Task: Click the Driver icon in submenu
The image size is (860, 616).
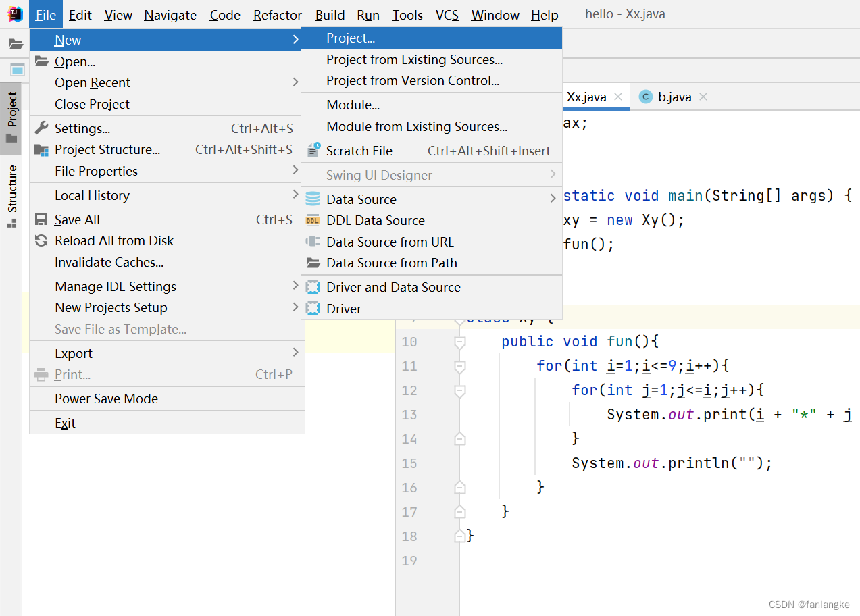Action: (x=313, y=309)
